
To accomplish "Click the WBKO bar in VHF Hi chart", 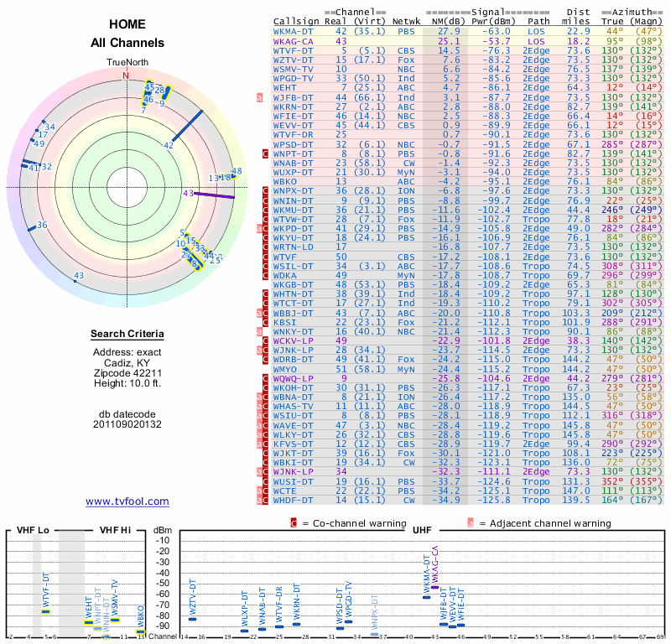I will click(x=141, y=631).
